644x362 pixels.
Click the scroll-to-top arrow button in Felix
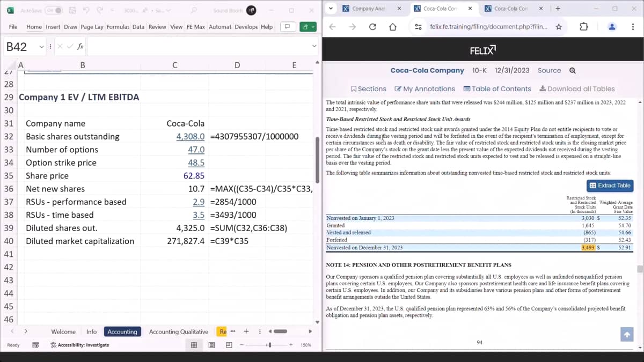[626, 335]
